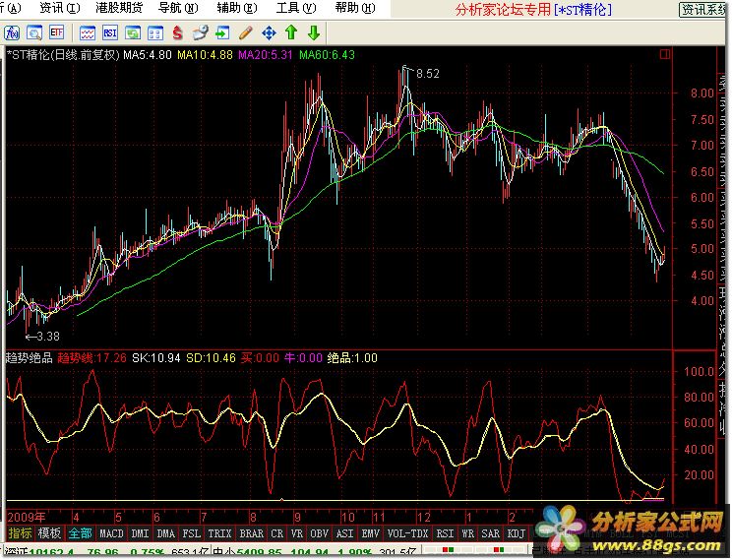Click the *ST精伦(日线.前复权) chart title

tap(64, 55)
